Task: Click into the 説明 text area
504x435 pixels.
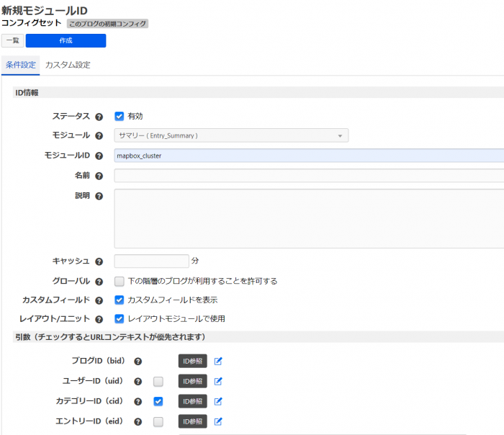Action: [x=308, y=218]
